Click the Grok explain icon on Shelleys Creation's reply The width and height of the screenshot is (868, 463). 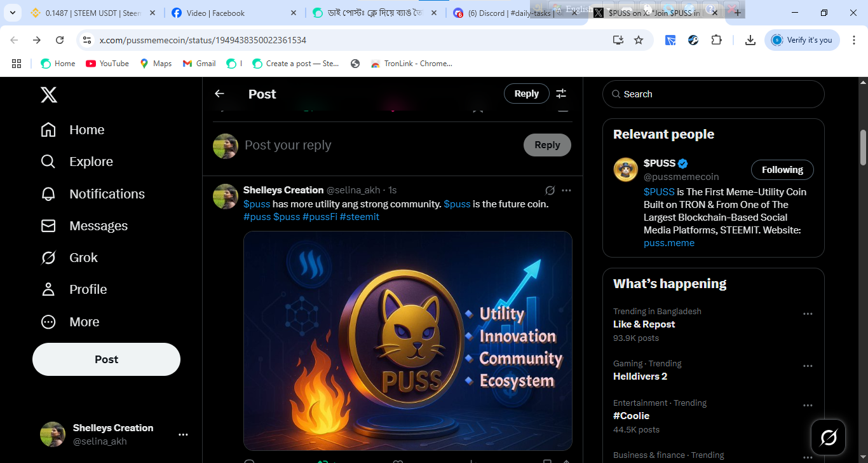tap(550, 190)
